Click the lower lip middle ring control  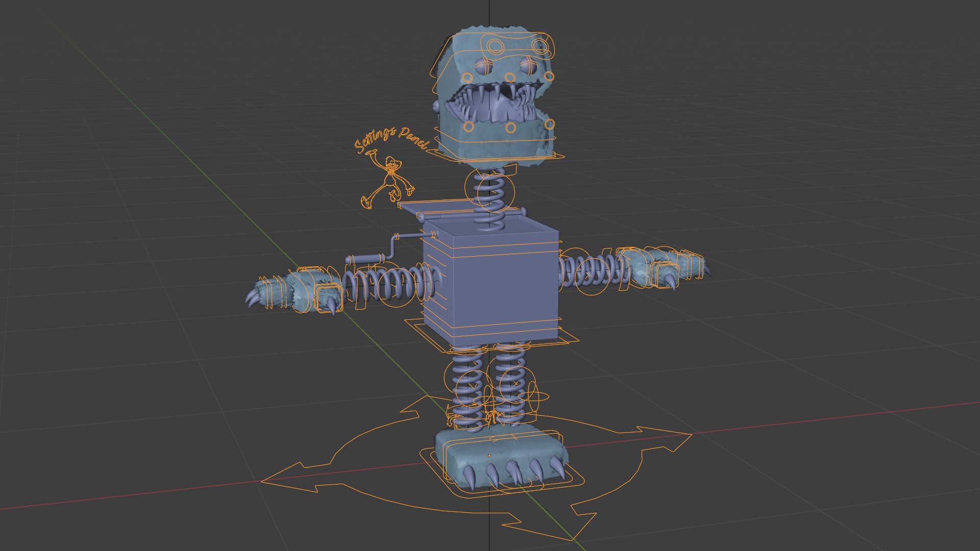(510, 128)
